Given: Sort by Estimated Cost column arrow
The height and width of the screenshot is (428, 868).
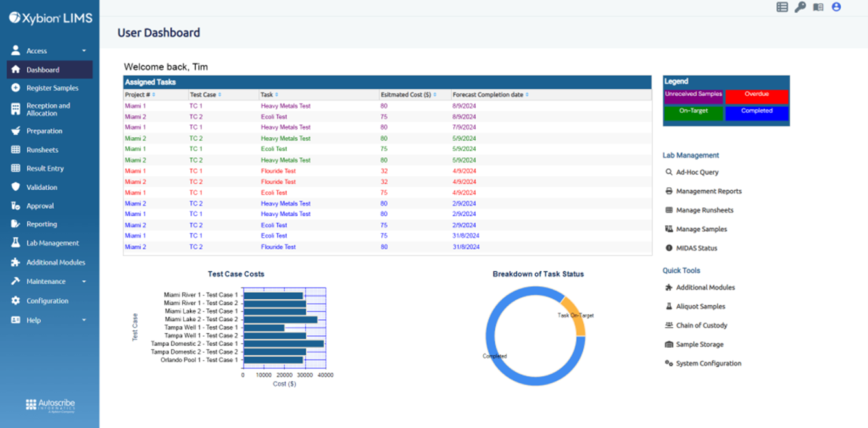Looking at the screenshot, I should [435, 95].
